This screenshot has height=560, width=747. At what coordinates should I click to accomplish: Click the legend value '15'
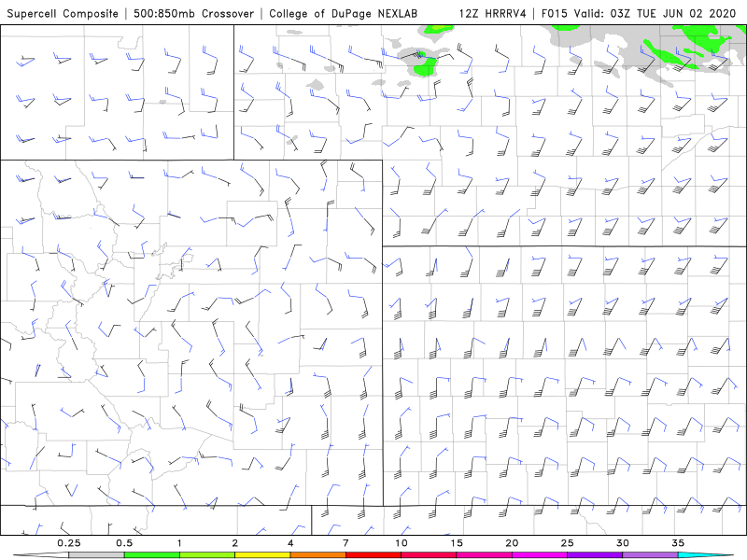pyautogui.click(x=457, y=543)
